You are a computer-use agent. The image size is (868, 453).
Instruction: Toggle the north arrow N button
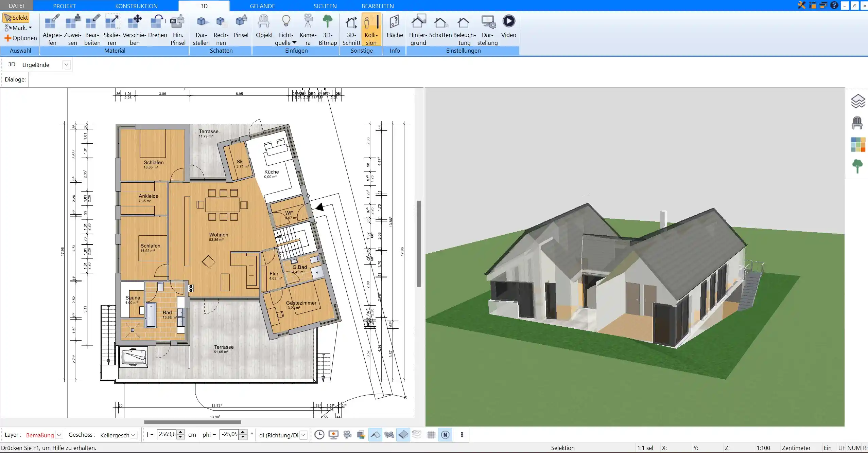[x=445, y=435]
